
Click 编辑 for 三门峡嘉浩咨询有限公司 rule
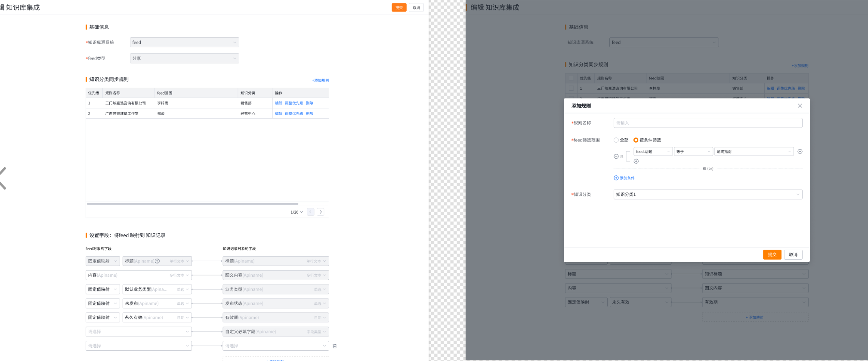coord(279,103)
